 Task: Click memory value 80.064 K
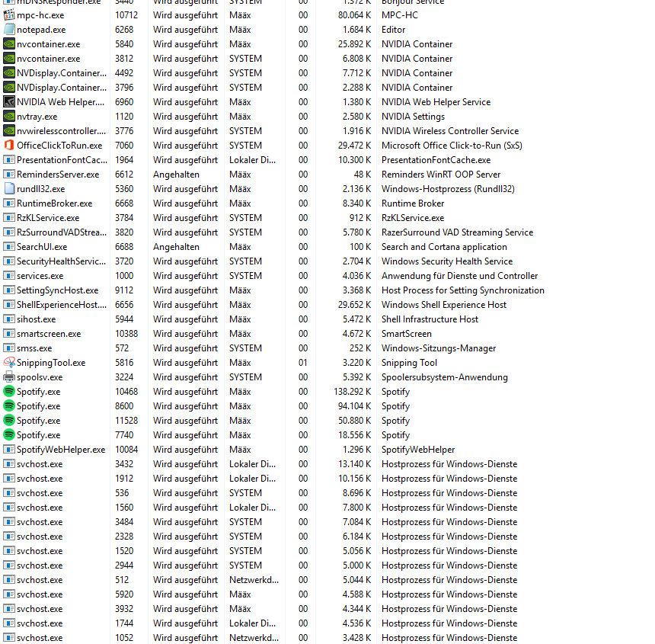(x=354, y=15)
